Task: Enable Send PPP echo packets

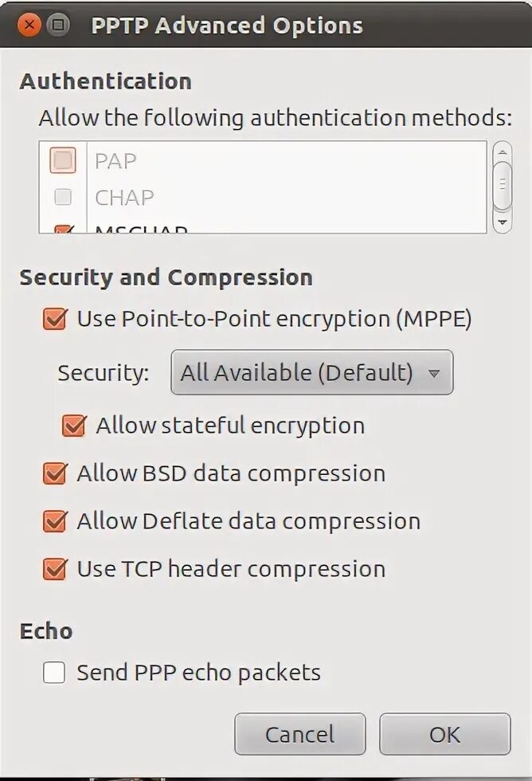Action: coord(55,673)
